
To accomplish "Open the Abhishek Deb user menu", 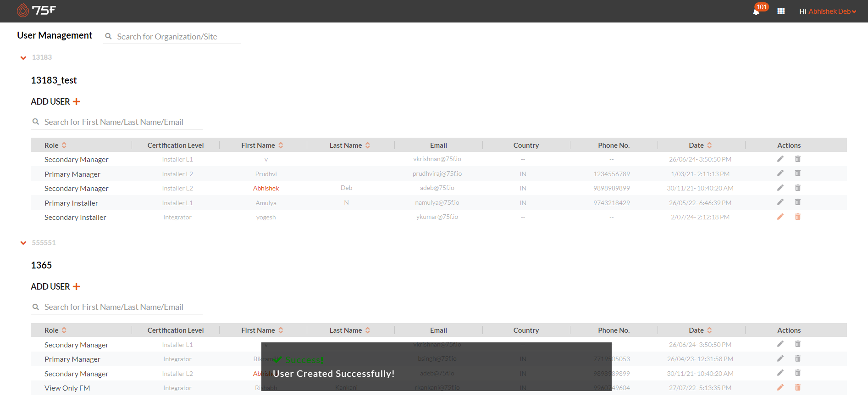I will [832, 11].
